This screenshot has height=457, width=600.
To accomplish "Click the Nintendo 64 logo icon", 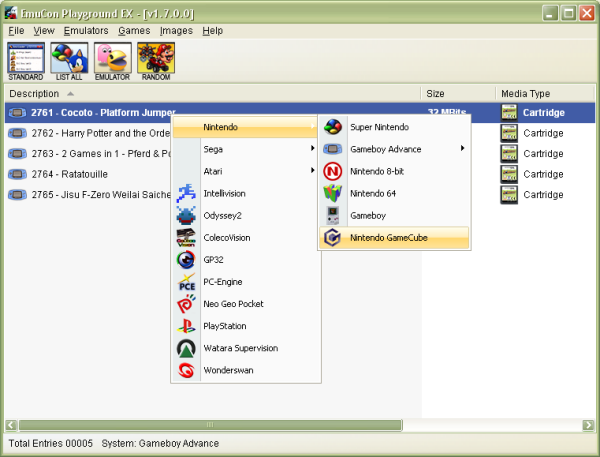I will click(x=333, y=193).
